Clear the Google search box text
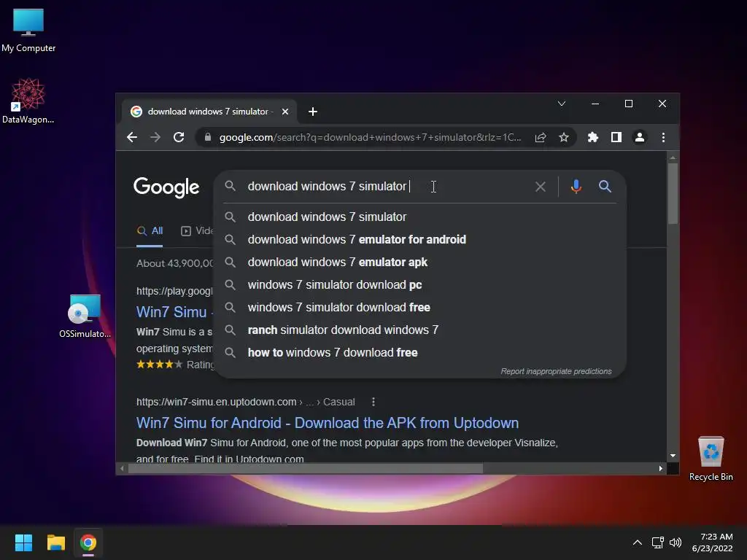Screen dimensions: 747x560 (x=541, y=187)
